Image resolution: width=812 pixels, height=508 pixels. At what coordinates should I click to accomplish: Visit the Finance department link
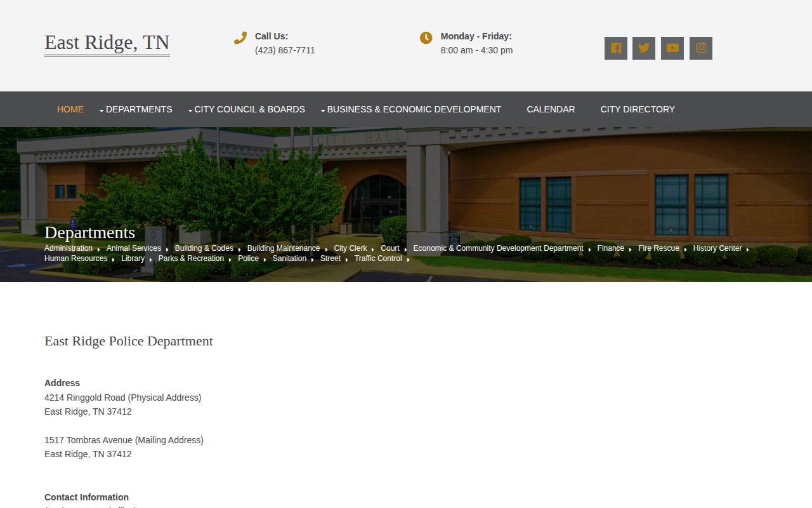611,248
